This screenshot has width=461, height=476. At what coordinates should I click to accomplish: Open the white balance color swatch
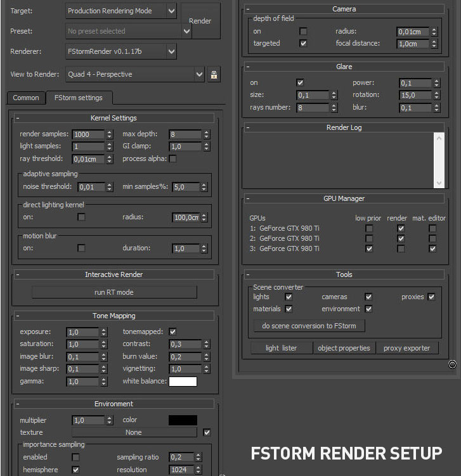pos(183,382)
